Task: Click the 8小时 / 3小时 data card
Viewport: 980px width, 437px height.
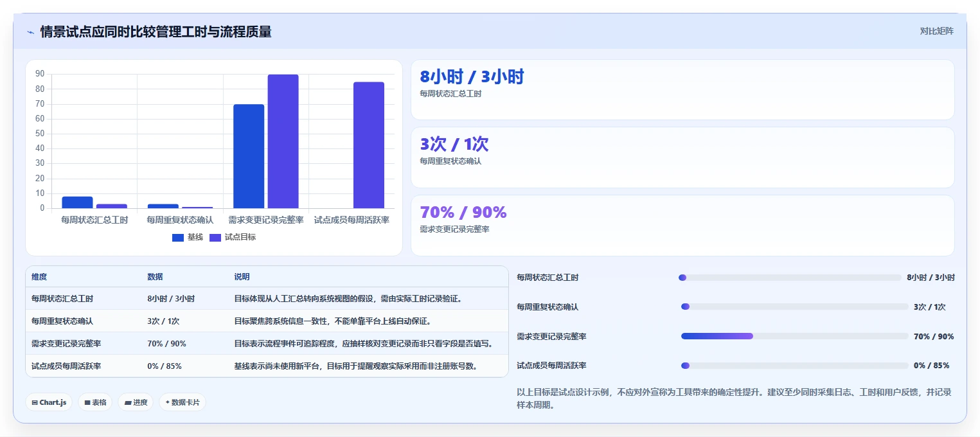Action: (x=682, y=89)
